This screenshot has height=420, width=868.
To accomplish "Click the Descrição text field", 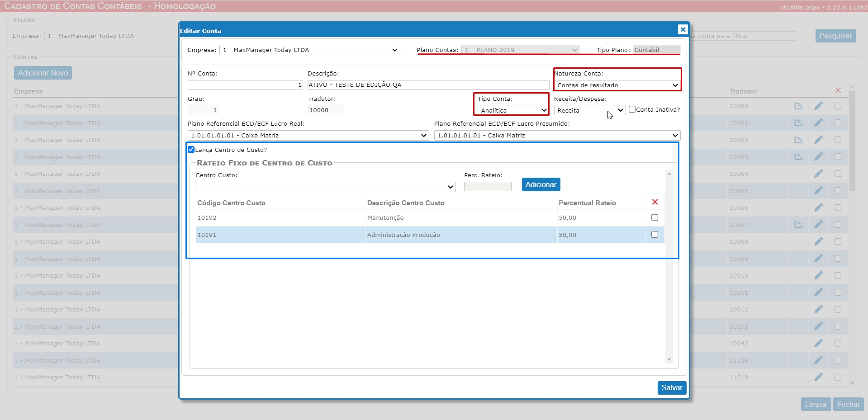I will 428,85.
